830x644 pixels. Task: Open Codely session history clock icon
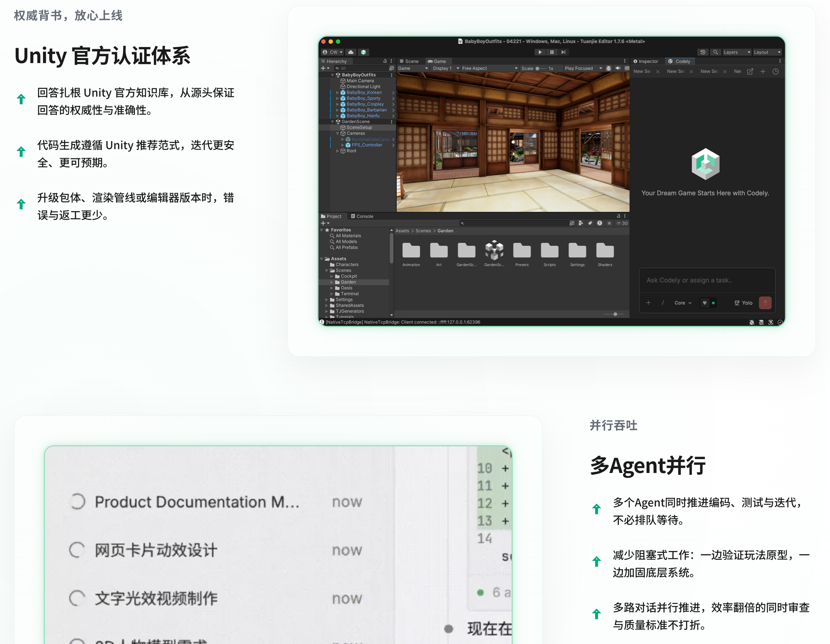(776, 71)
